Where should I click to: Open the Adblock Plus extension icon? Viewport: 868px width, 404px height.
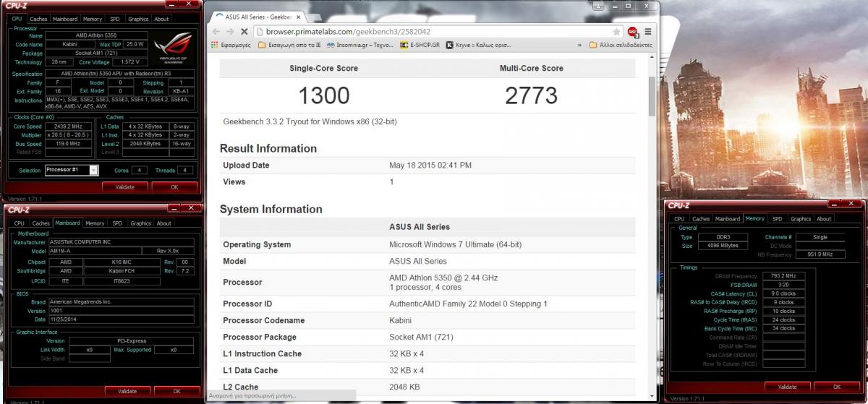[632, 32]
